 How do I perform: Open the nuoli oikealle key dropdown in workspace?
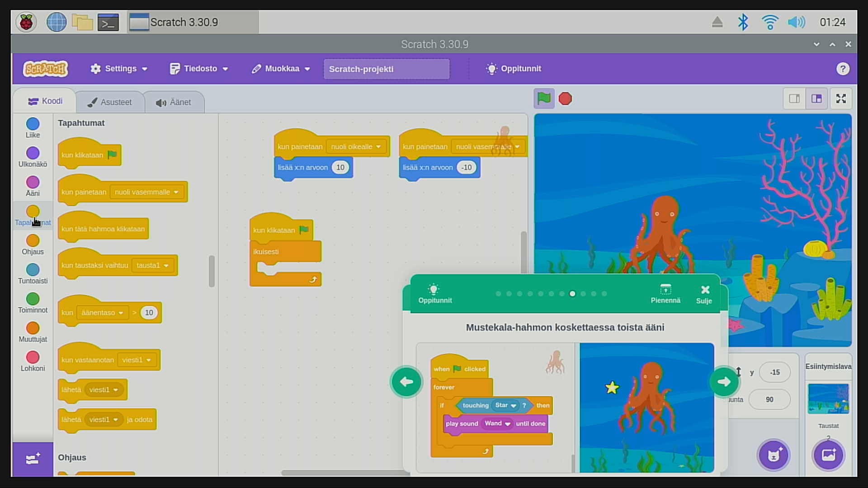point(356,147)
